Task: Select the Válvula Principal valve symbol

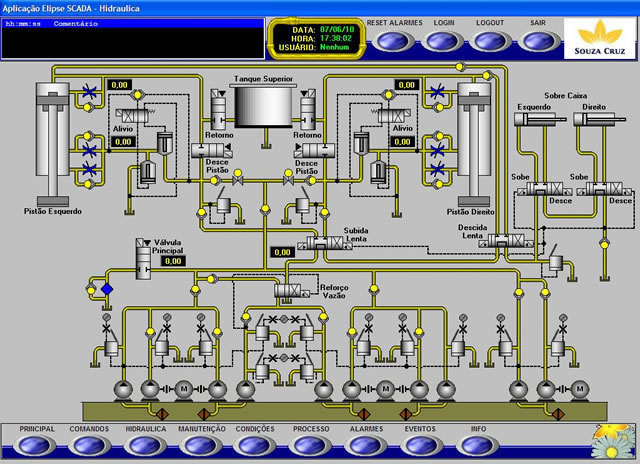Action: [x=143, y=259]
